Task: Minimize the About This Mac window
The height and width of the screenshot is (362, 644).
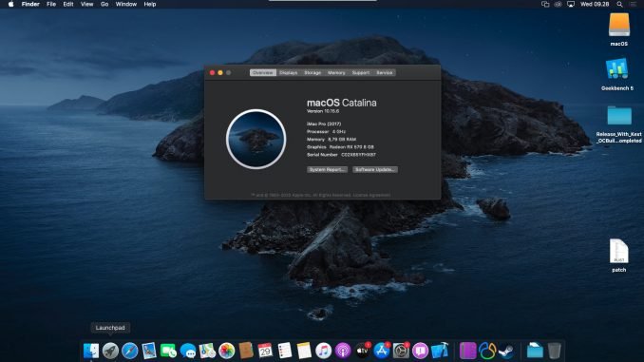Action: 220,73
